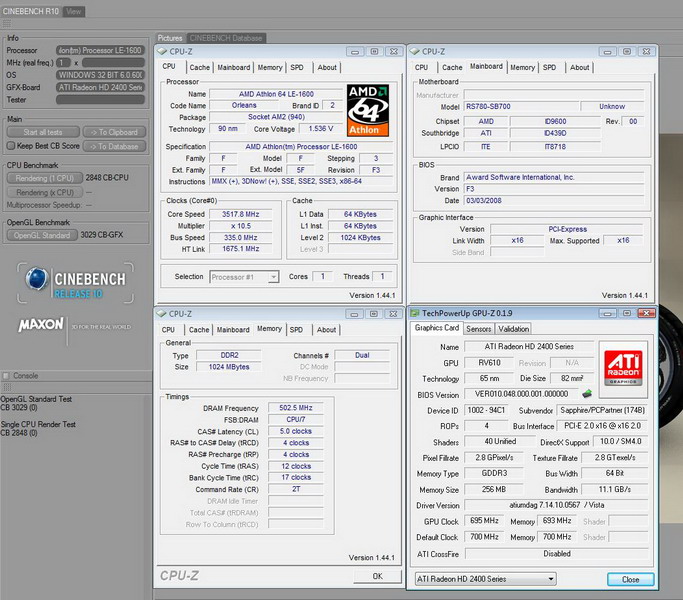
Task: Click the BIOS date 03/03/2008
Action: 554,200
